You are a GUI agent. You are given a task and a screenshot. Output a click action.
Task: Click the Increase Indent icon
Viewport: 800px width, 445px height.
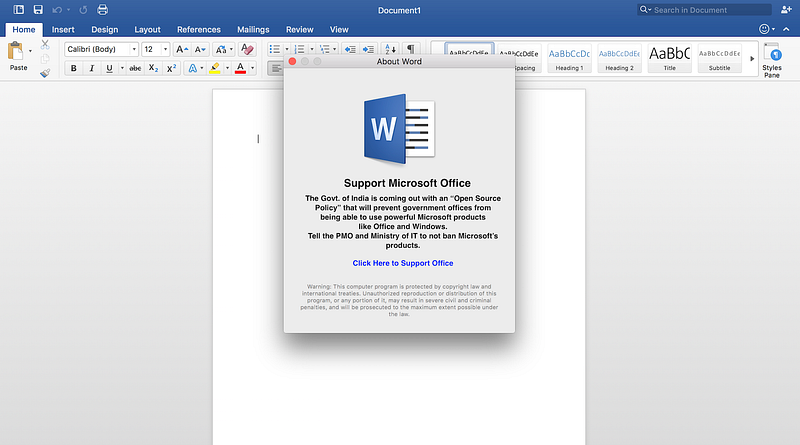pos(368,50)
